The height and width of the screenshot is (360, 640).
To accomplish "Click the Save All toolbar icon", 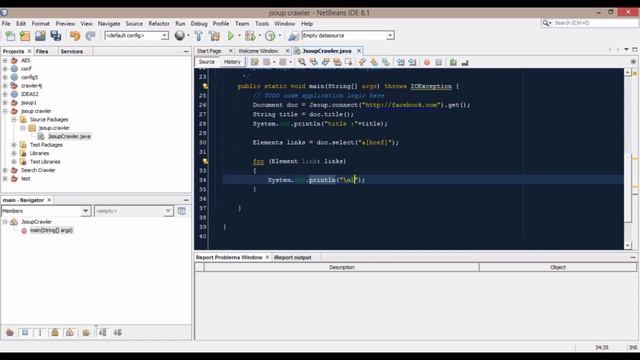I will pyautogui.click(x=56, y=36).
